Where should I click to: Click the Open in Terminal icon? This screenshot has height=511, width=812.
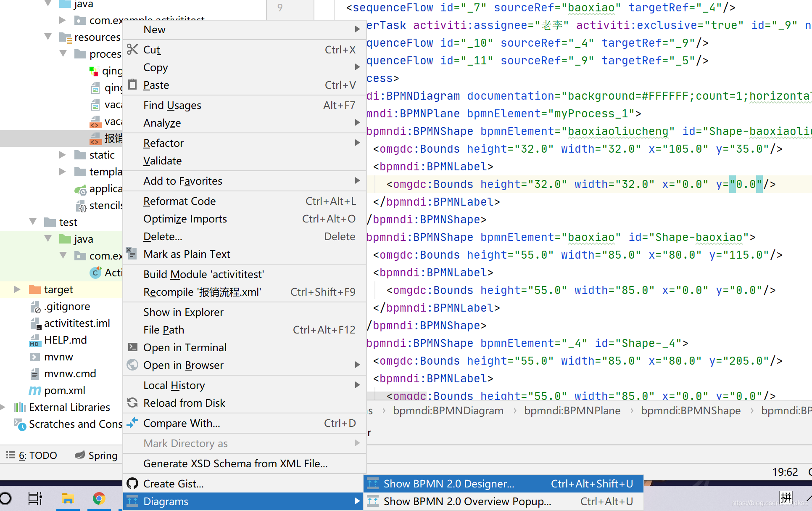[x=132, y=347]
